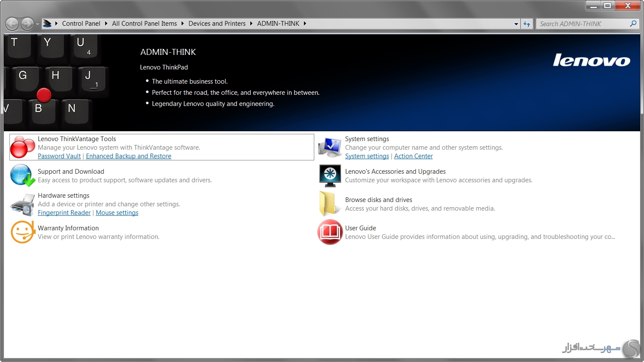Select the ADMIN-THINK breadcrumb

pyautogui.click(x=278, y=24)
